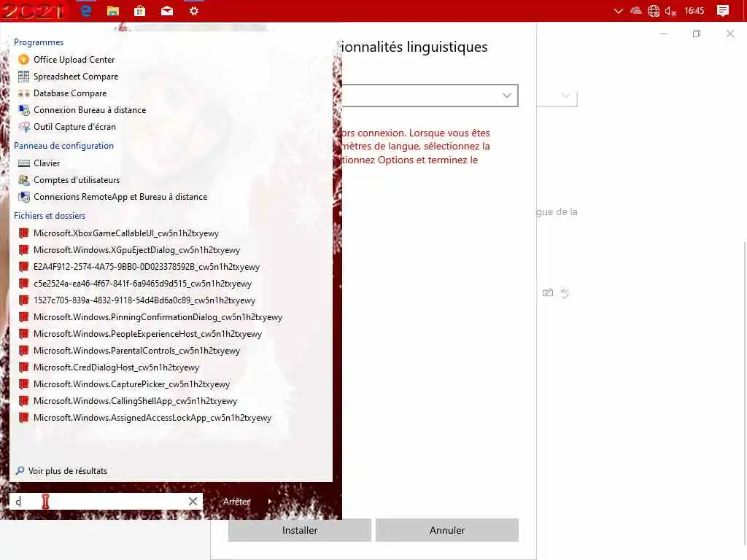Click the Fichiers et dossiers header
Viewport: 747px width, 560px height.
pyautogui.click(x=50, y=216)
